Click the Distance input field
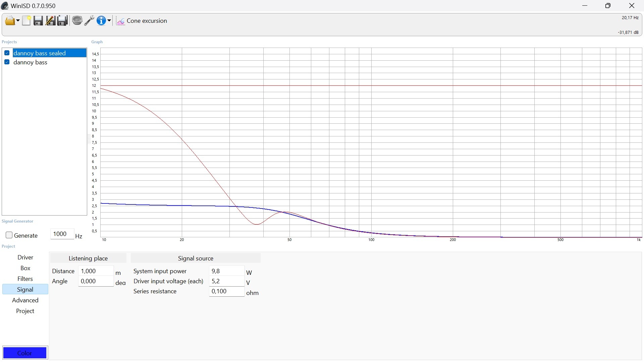The image size is (644, 362). pos(96,271)
